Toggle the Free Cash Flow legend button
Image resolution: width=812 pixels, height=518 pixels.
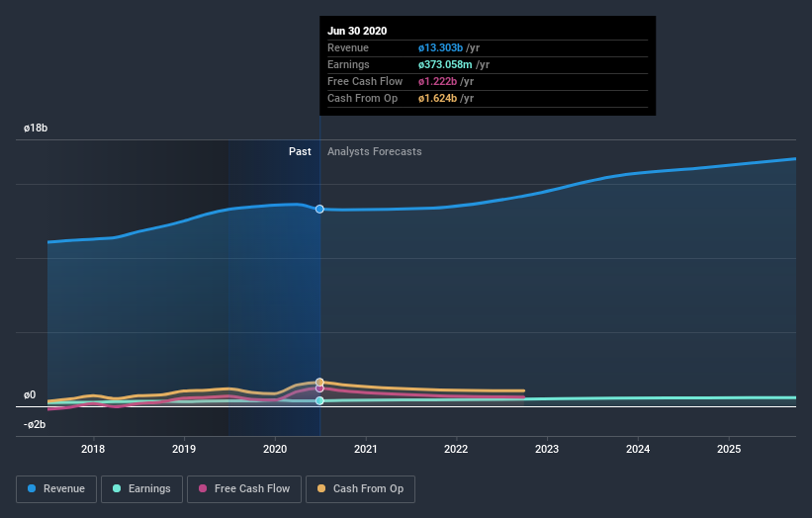tap(244, 489)
